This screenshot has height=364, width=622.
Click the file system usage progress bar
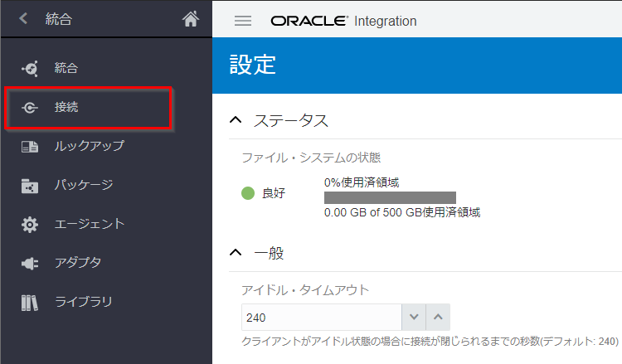[390, 197]
